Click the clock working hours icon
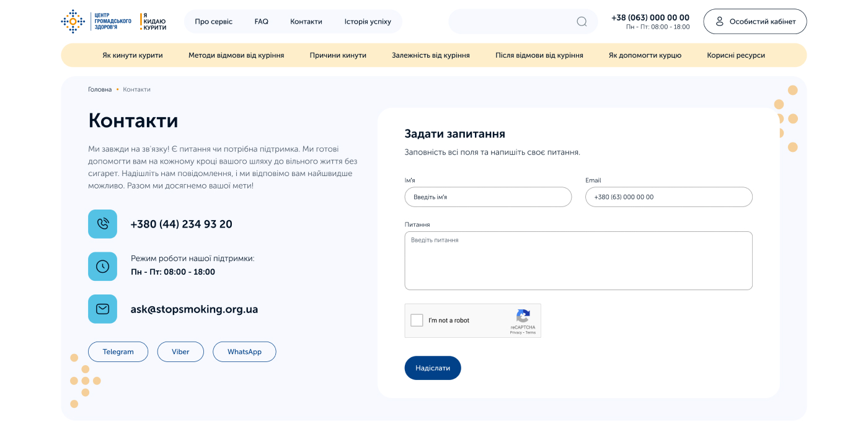Viewport: 868px width, 429px height. [102, 267]
